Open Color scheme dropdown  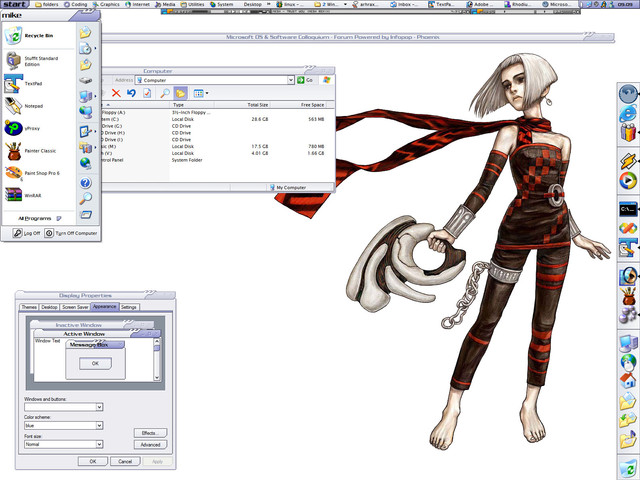(x=99, y=425)
